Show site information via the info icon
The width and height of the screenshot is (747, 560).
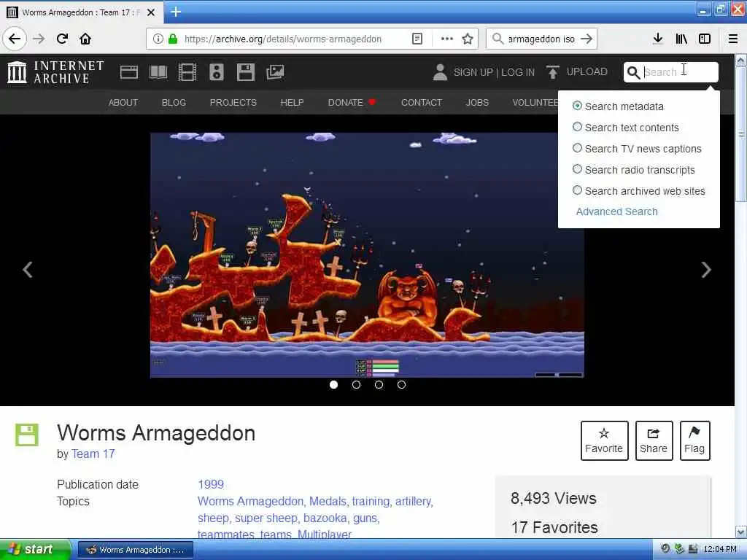click(x=158, y=39)
